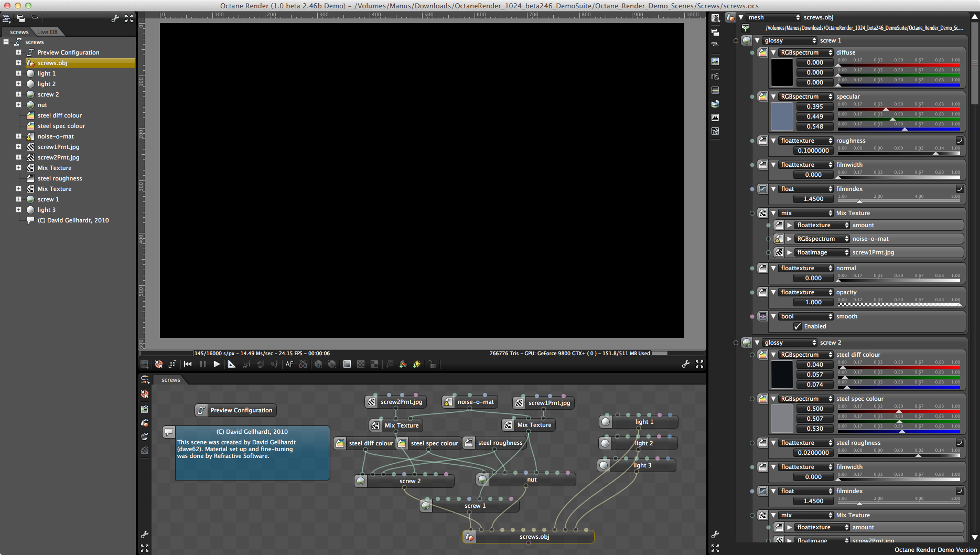Expand the noise-o-mat tree item
This screenshot has height=555, width=980.
pyautogui.click(x=18, y=136)
